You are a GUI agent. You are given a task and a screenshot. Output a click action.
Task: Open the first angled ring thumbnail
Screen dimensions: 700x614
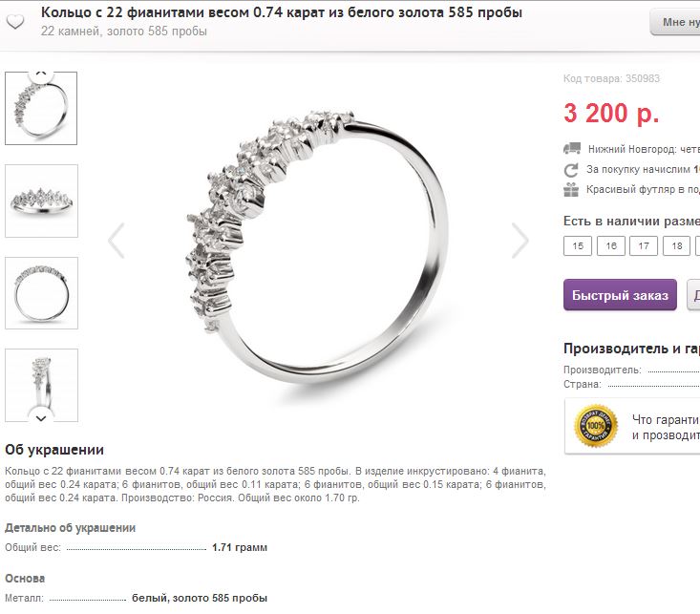[x=41, y=109]
